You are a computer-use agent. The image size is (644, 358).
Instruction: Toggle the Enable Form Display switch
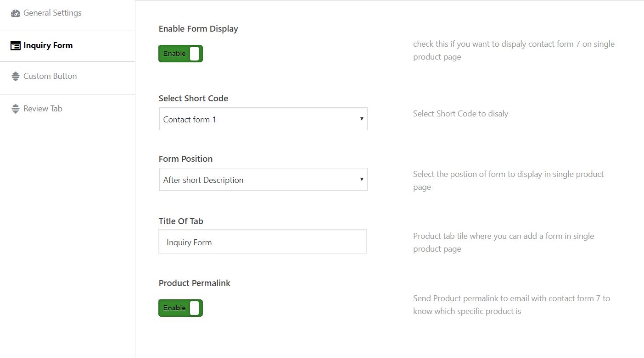(x=180, y=54)
